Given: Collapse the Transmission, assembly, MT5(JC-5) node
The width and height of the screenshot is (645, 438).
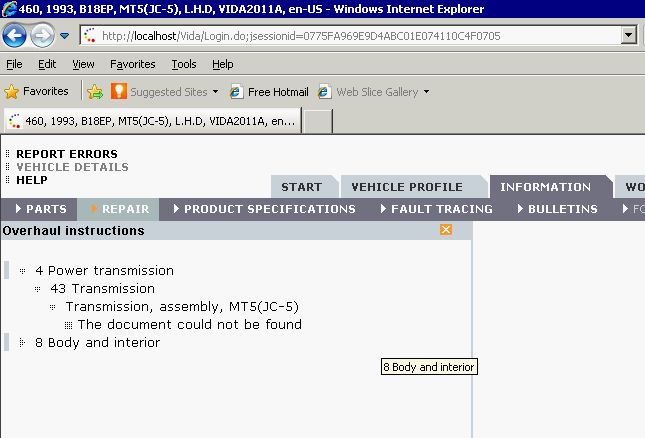Looking at the screenshot, I should (x=52, y=307).
